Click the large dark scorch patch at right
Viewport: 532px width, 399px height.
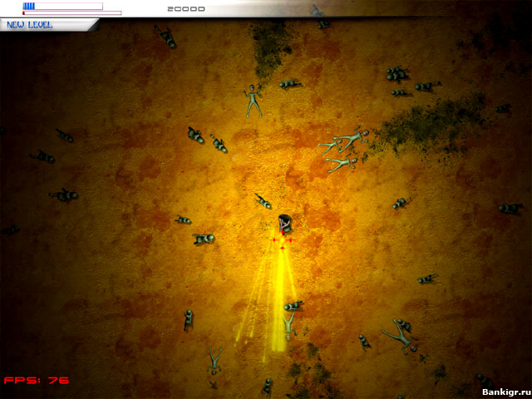pos(424,125)
